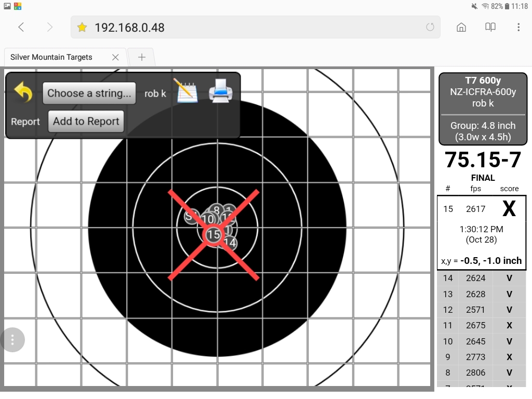Select the Silver Mountain Targets tab
The width and height of the screenshot is (532, 399).
[65, 57]
